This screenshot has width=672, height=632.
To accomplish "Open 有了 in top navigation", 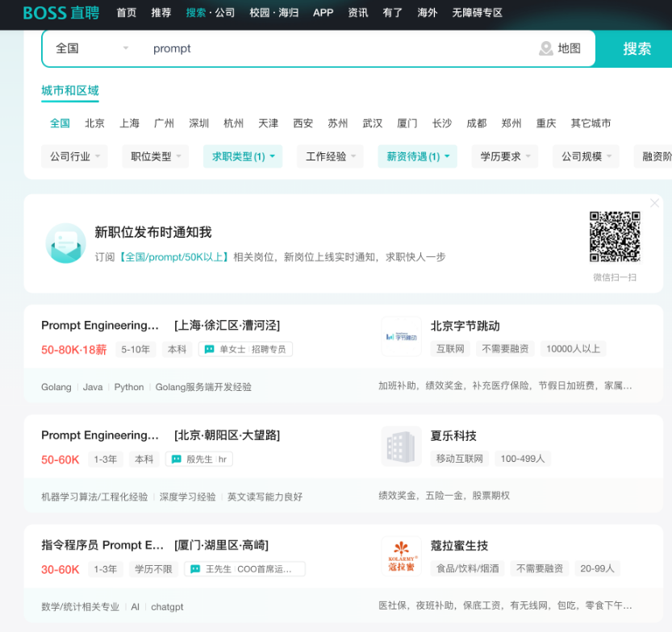I will tap(393, 13).
